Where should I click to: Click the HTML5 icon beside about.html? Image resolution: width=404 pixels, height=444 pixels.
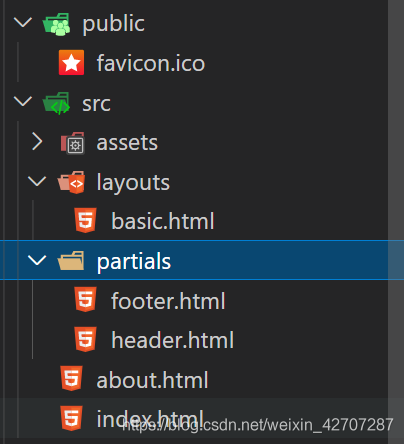[x=71, y=378]
